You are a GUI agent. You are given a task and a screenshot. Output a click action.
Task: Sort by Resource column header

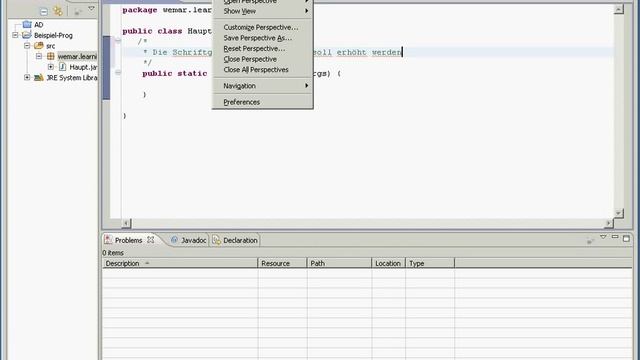(282, 263)
